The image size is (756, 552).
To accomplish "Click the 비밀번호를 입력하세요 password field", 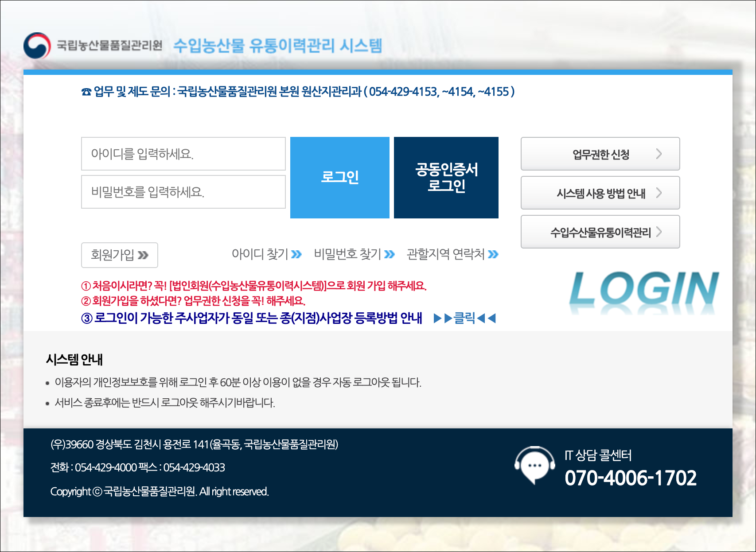I will (x=183, y=192).
